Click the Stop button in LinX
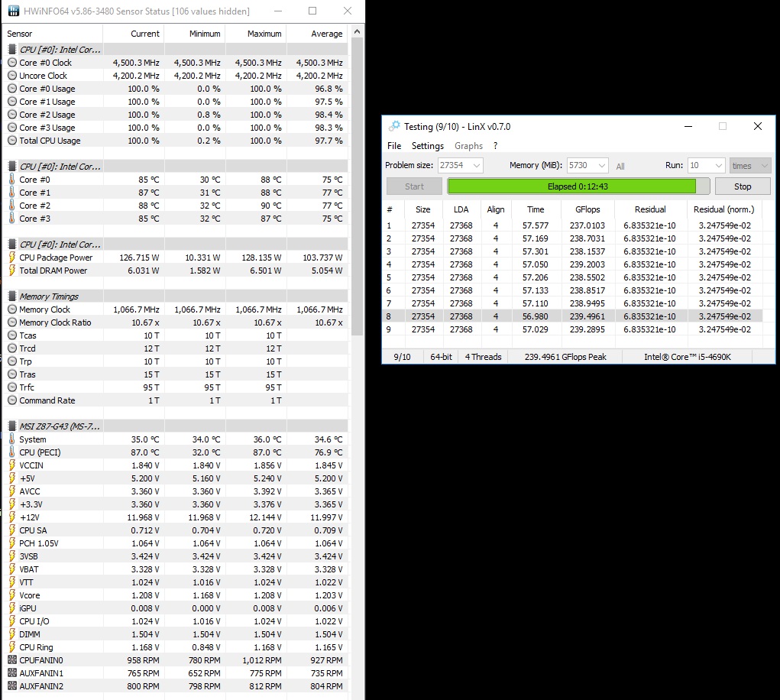Screen dimensions: 780x700 743,186
